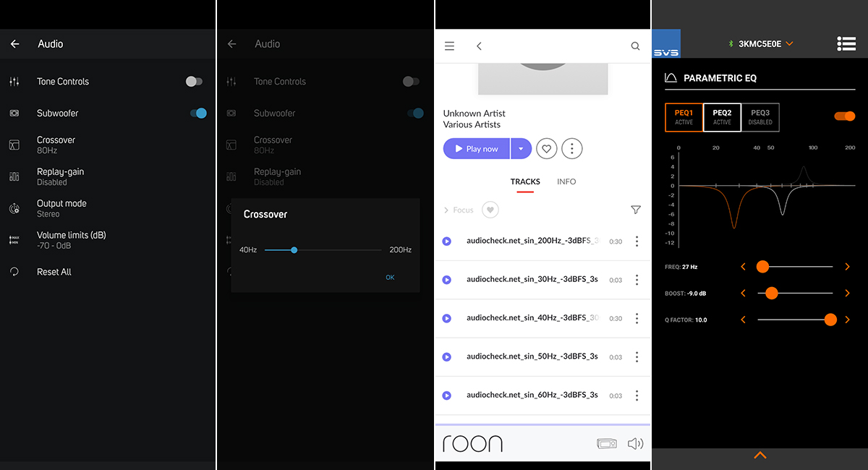
Task: Toggle Subwoofer switch in dimmed Audio screen
Action: click(x=414, y=114)
